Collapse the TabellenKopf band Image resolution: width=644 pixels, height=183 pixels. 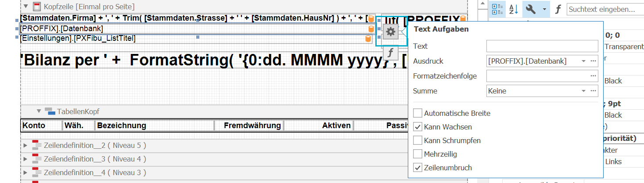point(39,111)
